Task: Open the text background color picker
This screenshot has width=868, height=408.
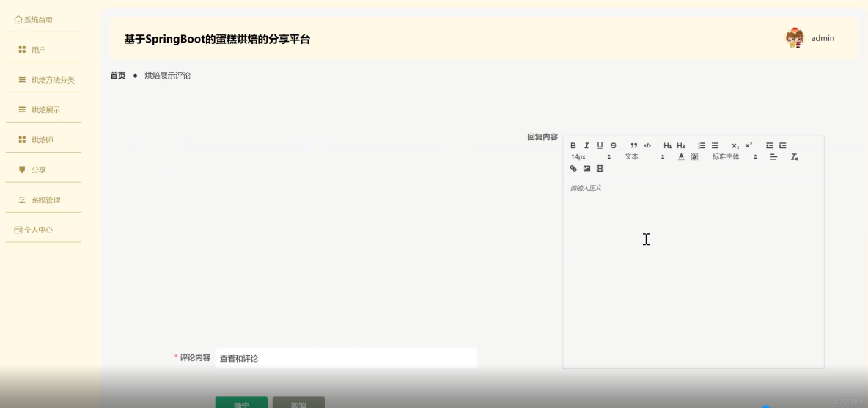Action: (695, 157)
